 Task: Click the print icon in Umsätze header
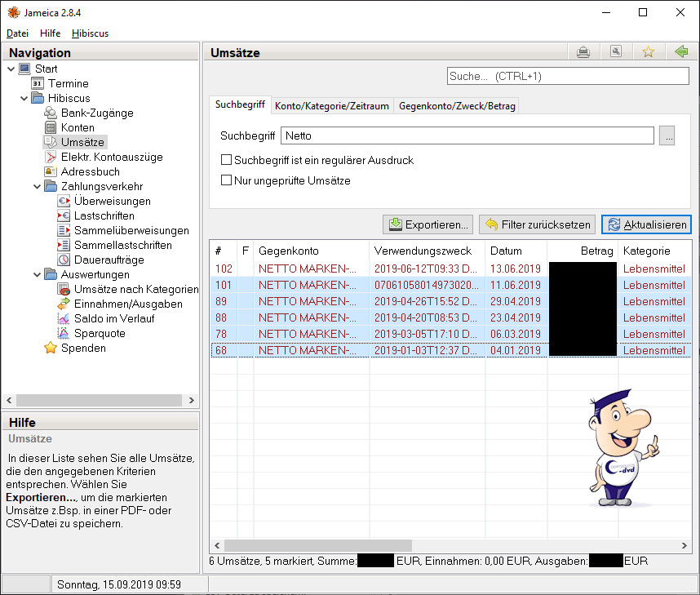pos(583,52)
